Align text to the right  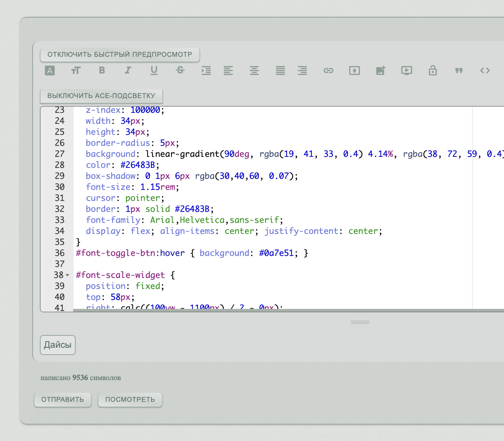coord(303,71)
